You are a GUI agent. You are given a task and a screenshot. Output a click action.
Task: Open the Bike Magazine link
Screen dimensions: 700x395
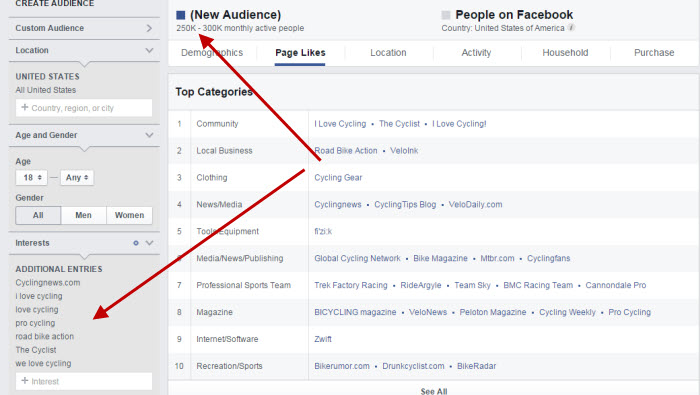pos(440,258)
